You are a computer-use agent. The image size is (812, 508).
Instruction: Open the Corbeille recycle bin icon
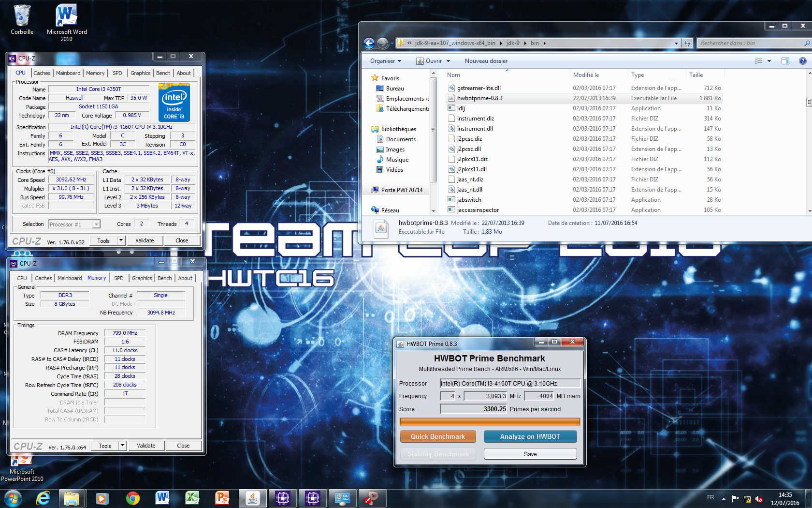[x=22, y=19]
